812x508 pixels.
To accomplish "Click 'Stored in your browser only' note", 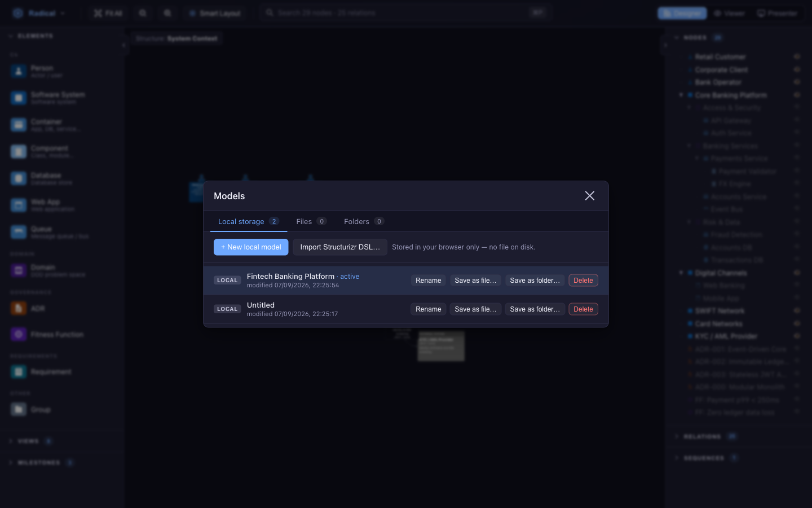I will tap(464, 247).
